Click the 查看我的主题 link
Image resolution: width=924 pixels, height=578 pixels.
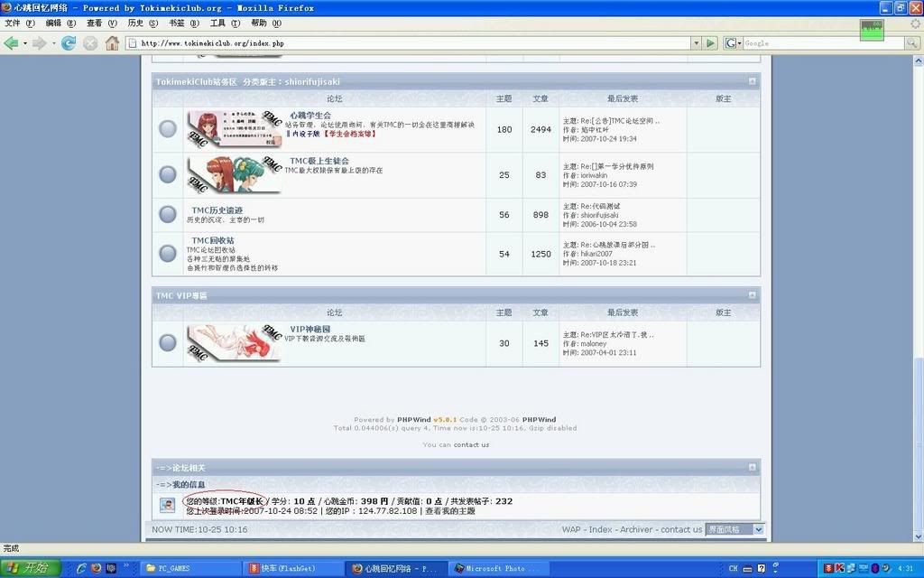pos(450,511)
